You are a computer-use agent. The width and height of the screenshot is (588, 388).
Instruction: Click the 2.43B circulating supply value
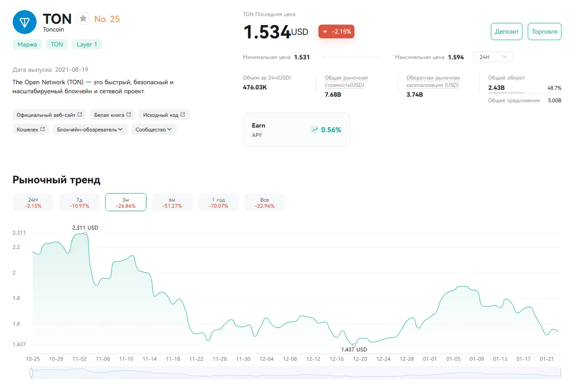point(496,88)
